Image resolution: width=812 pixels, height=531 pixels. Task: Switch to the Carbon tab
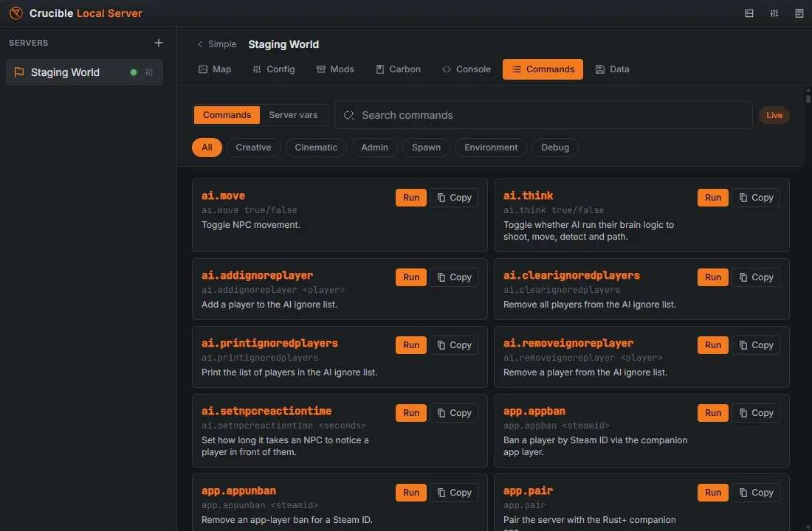tap(398, 69)
